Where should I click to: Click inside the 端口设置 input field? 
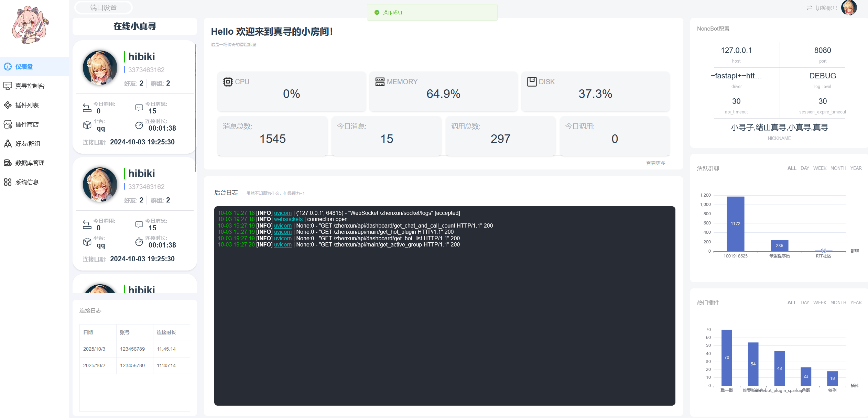[103, 7]
